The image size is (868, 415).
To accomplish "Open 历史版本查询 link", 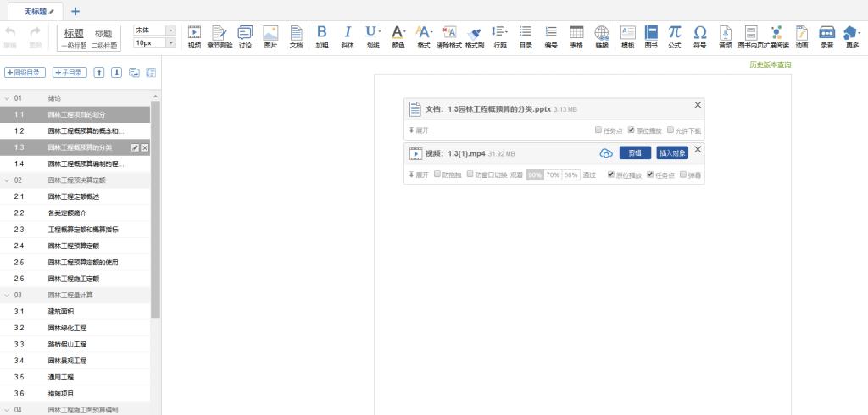I will point(770,64).
